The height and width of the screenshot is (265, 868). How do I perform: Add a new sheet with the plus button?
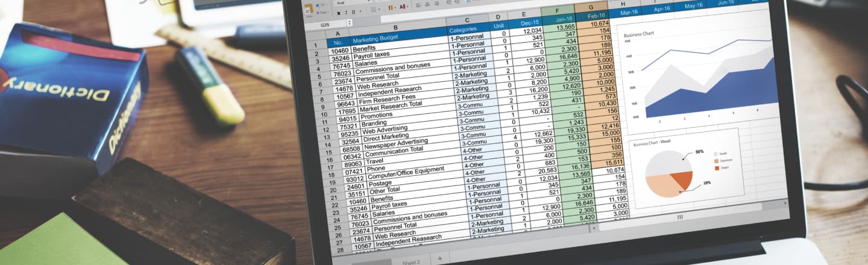439,258
